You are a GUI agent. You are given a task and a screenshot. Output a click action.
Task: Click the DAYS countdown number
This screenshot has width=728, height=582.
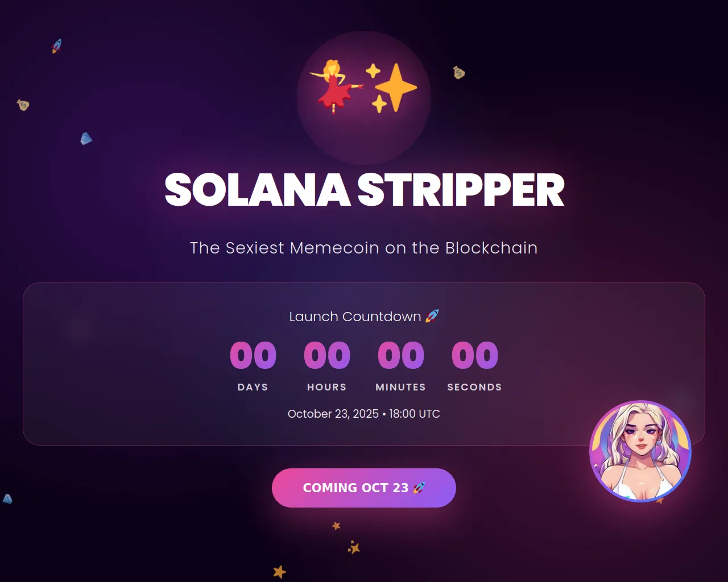pyautogui.click(x=253, y=355)
